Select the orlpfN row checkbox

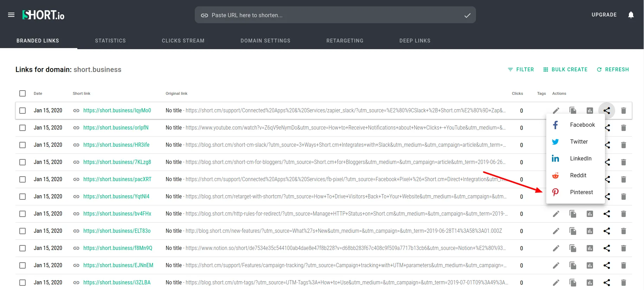pos(22,128)
